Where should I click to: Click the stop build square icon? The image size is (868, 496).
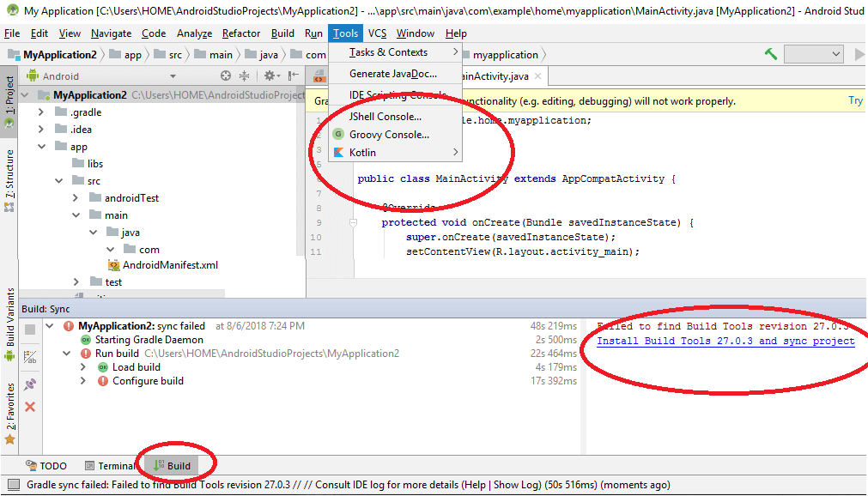tap(30, 330)
